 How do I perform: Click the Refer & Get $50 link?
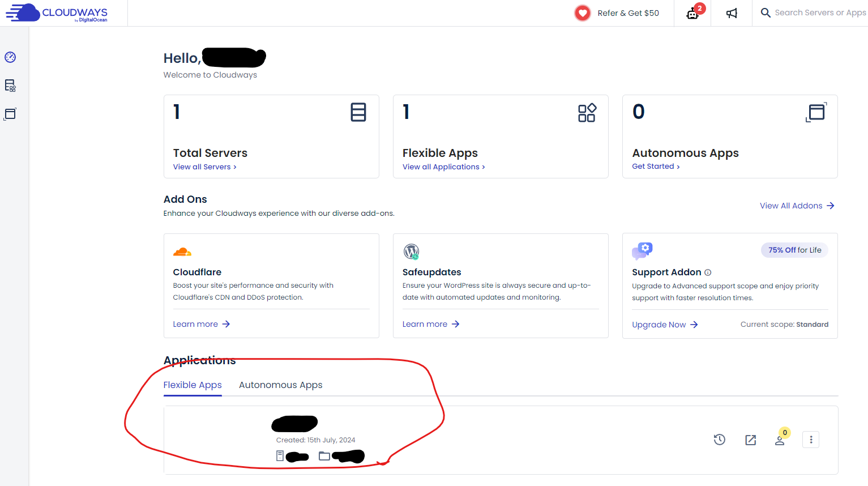tap(628, 13)
